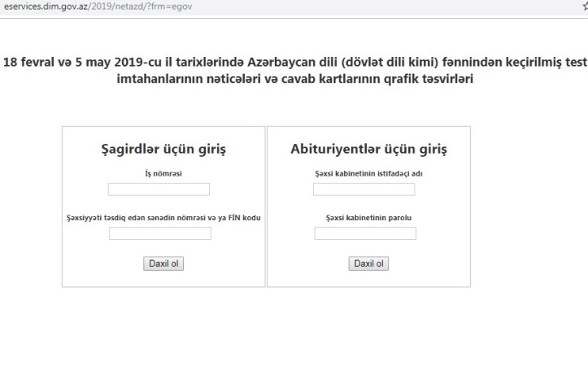Click the kabinetinin parolu password field
The width and height of the screenshot is (588, 365).
(x=365, y=233)
